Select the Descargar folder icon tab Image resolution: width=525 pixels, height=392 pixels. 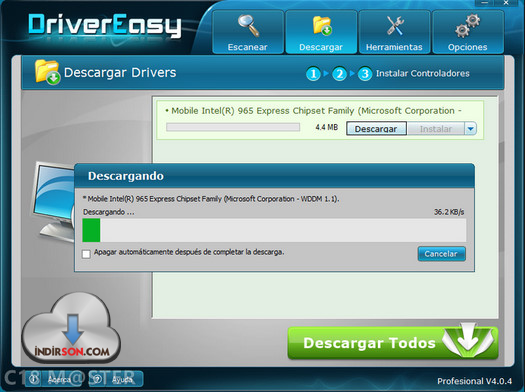321,32
